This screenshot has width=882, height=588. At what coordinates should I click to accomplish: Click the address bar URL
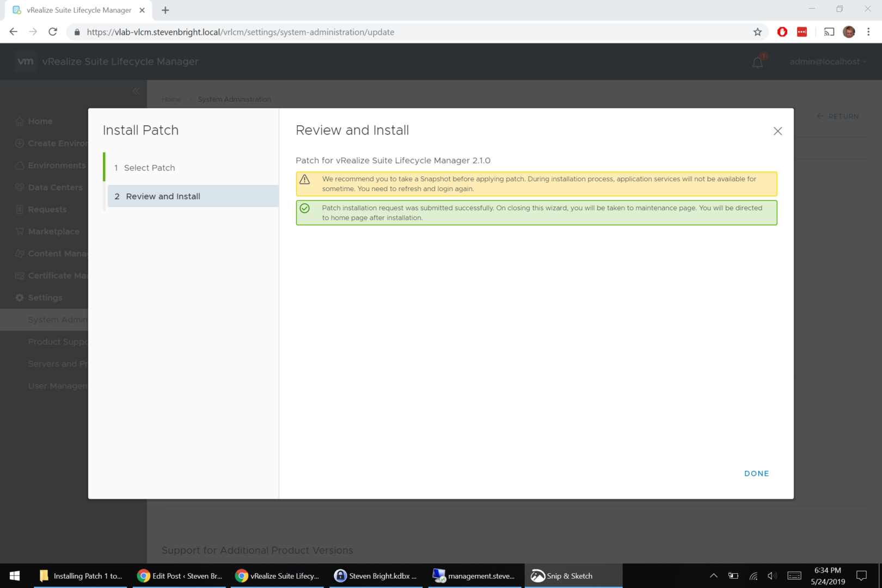tap(240, 32)
